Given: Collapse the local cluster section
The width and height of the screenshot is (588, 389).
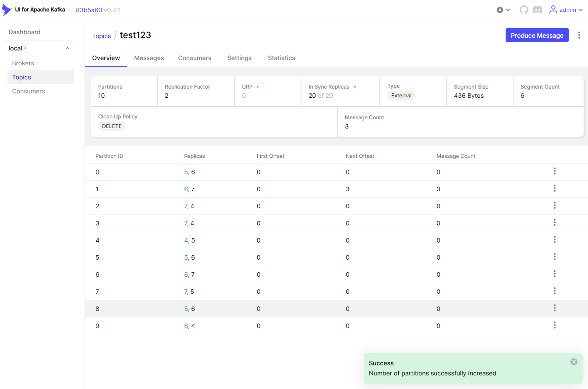Looking at the screenshot, I should (67, 48).
